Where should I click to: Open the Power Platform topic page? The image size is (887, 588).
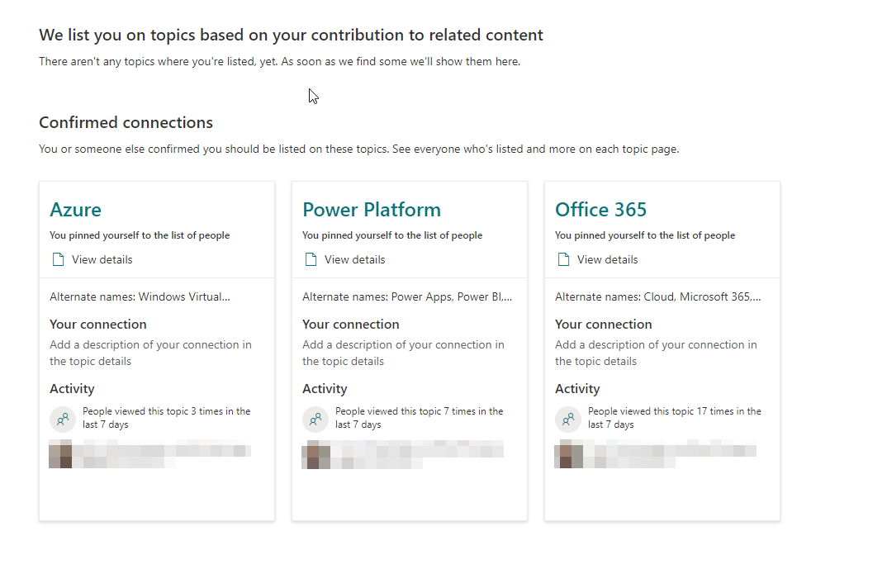(372, 209)
